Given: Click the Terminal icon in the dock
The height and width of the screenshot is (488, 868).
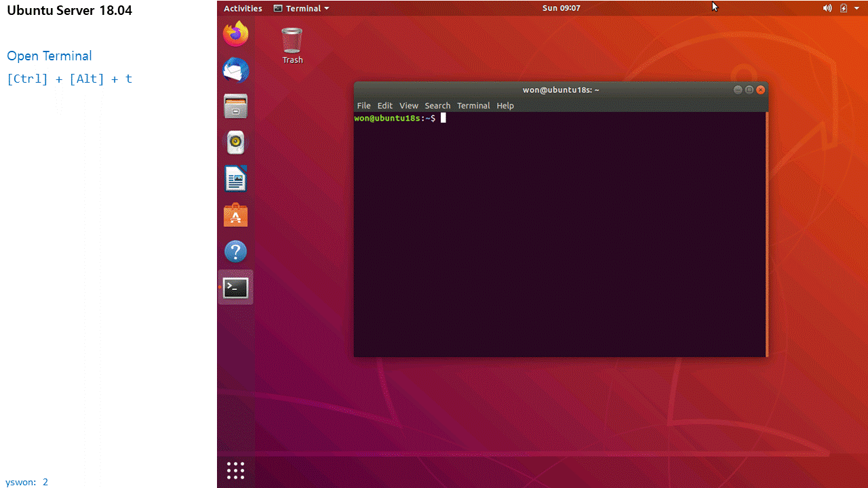Looking at the screenshot, I should pyautogui.click(x=236, y=288).
